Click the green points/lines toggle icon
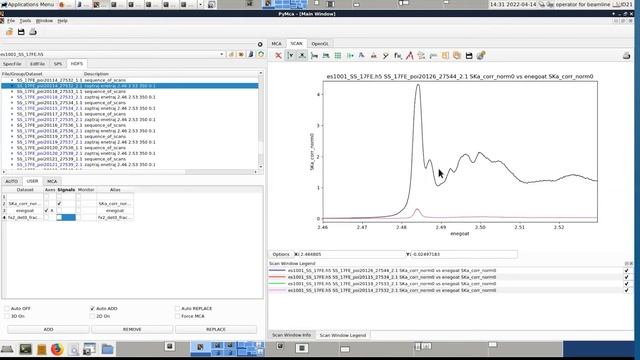This screenshot has height=360, width=640. (x=350, y=56)
